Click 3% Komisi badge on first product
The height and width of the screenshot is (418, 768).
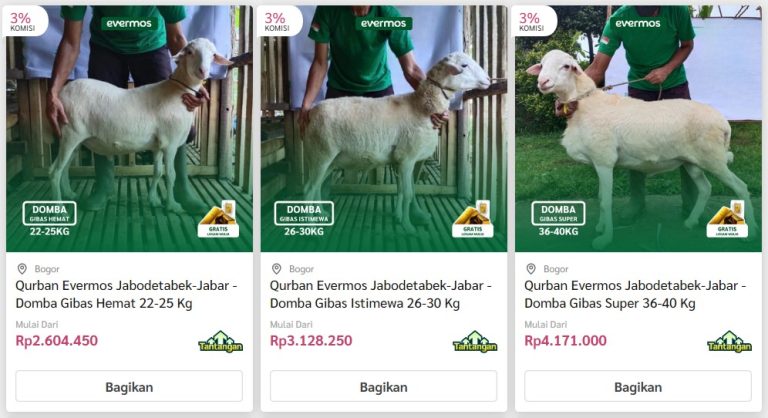pos(24,21)
